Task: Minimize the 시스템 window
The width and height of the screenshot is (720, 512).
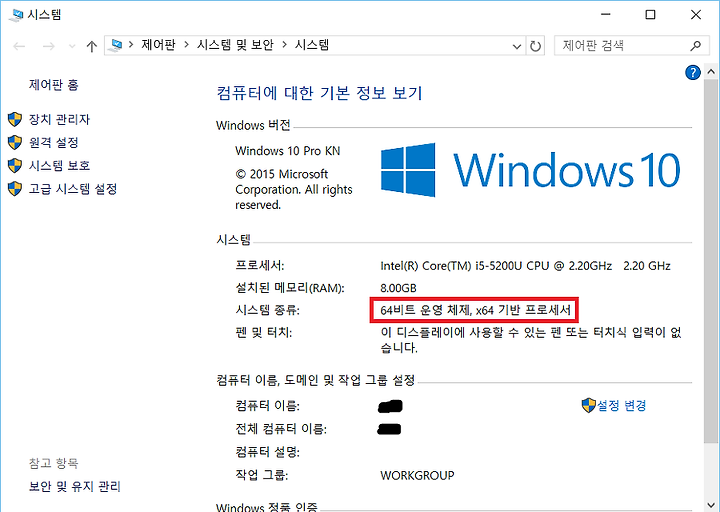Action: [606, 15]
